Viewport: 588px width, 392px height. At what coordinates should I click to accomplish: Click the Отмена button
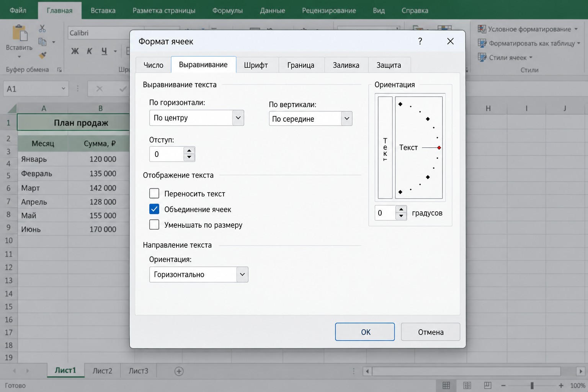click(x=431, y=332)
